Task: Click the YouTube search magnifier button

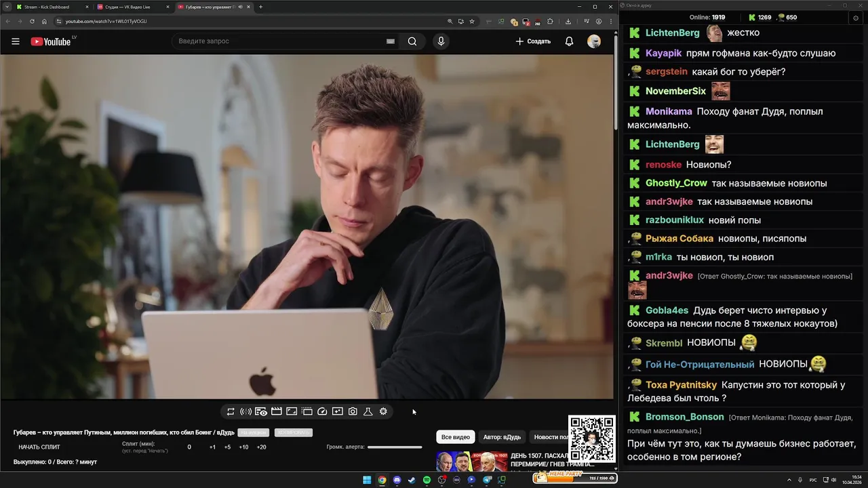Action: click(x=412, y=41)
